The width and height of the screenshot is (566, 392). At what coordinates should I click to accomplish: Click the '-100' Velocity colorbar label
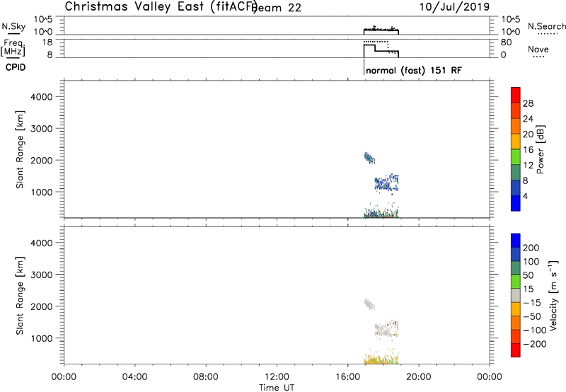(535, 330)
